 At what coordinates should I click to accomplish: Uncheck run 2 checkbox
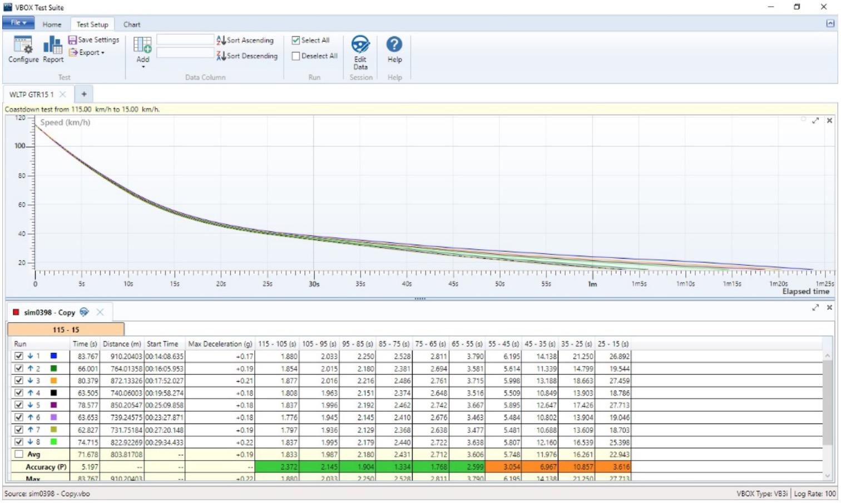(19, 368)
